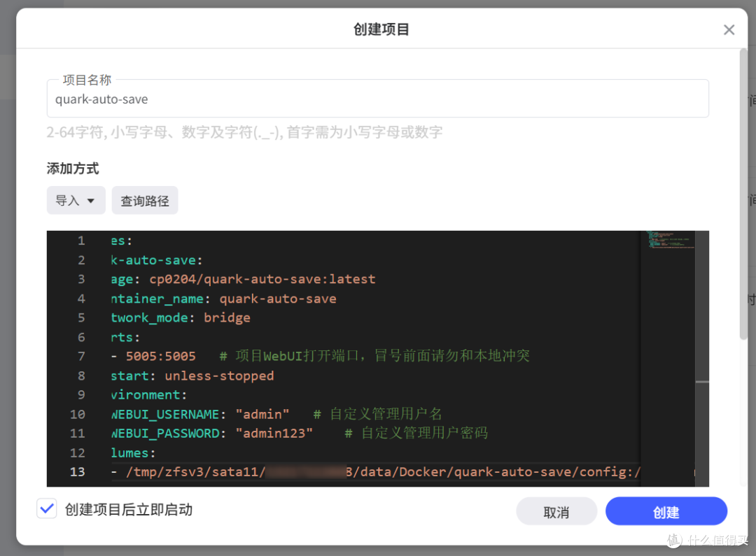Image resolution: width=756 pixels, height=556 pixels.
Task: Click line number 13 in editor
Action: click(78, 472)
